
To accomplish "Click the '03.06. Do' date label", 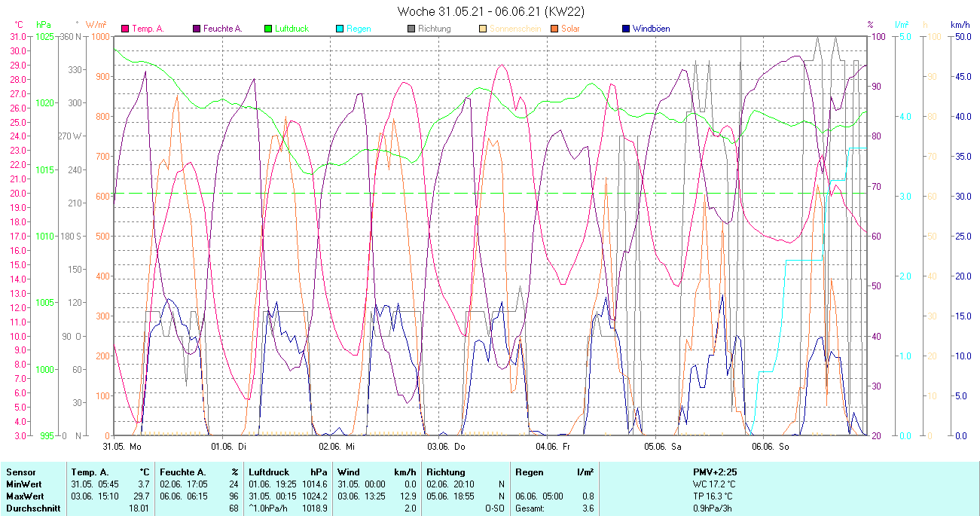I will coord(447,447).
